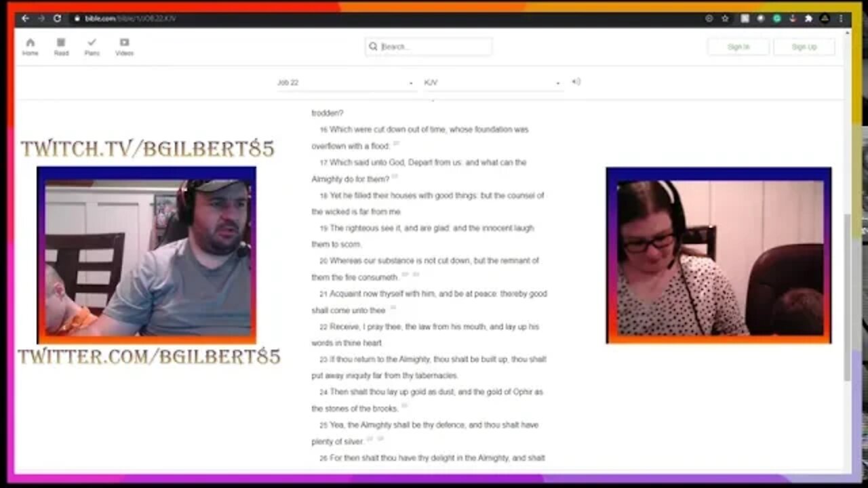Click verse 16 "Which were cut down"
Screen dimensions: 868x488
(x=420, y=138)
